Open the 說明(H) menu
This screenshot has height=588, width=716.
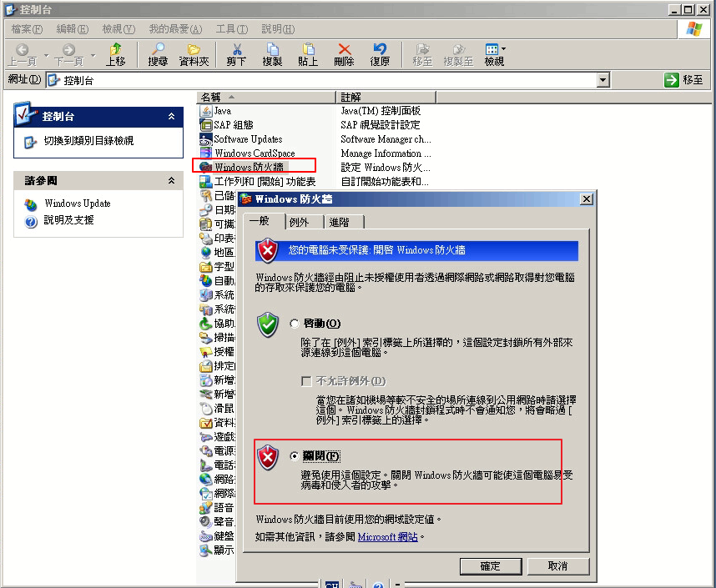pos(278,29)
